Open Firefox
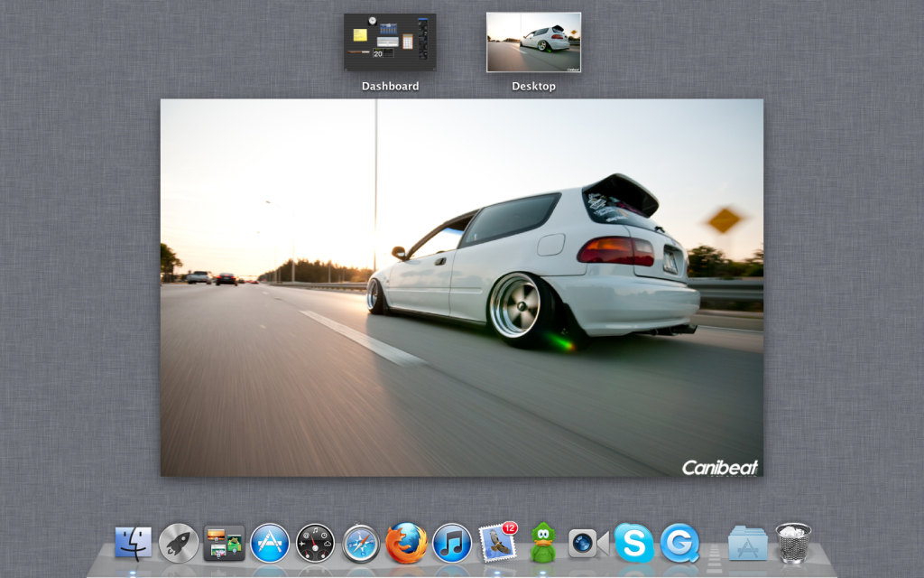Image resolution: width=924 pixels, height=578 pixels. pos(404,544)
